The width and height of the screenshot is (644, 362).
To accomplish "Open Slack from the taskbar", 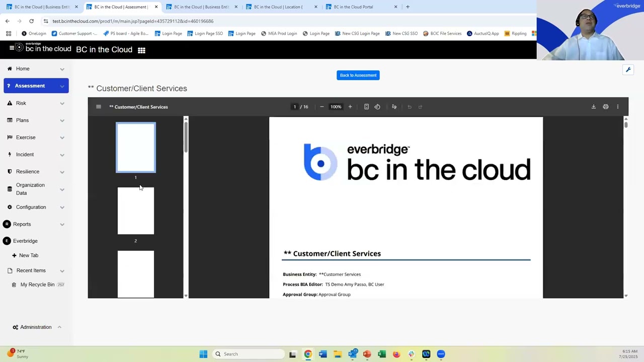I will pyautogui.click(x=411, y=354).
